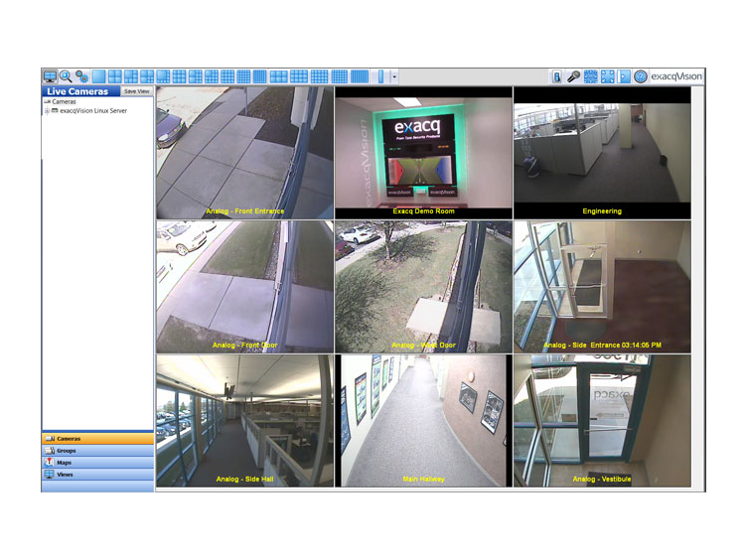
Task: Select the single-camera layout icon
Action: click(x=99, y=76)
